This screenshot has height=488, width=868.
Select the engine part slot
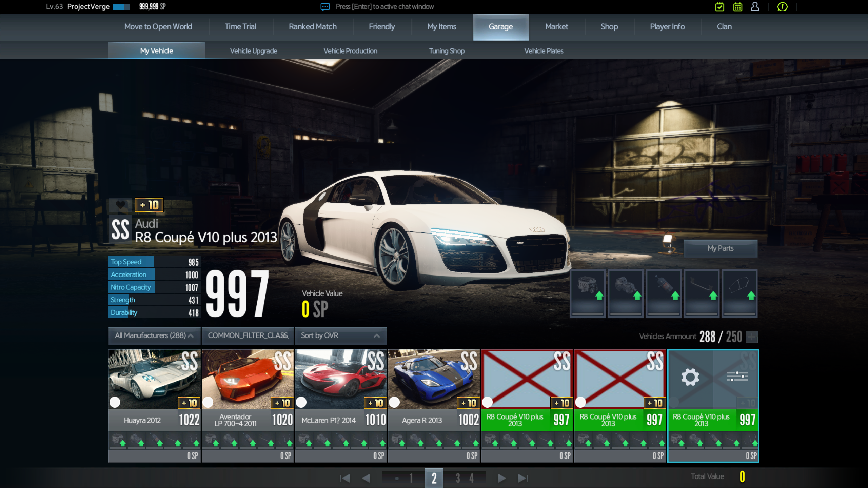(x=588, y=293)
